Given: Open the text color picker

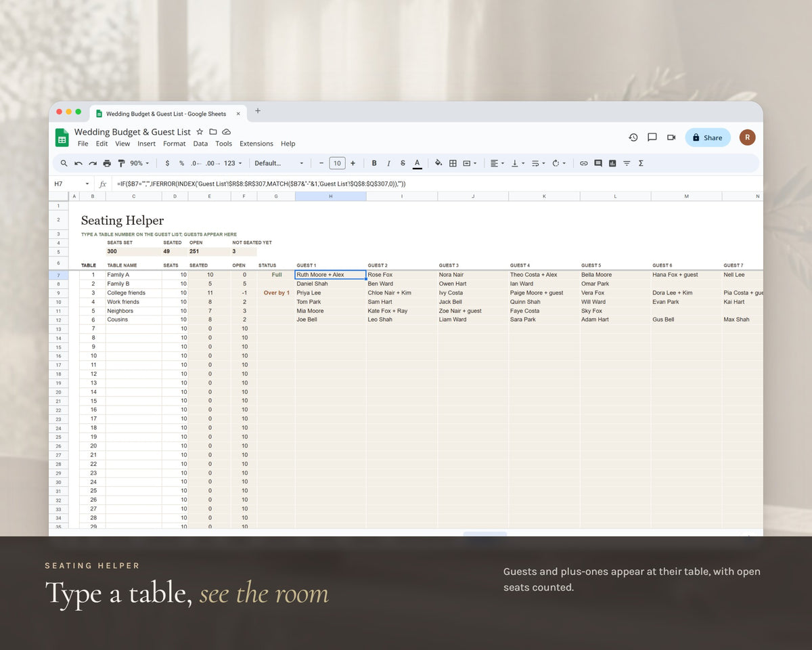Looking at the screenshot, I should pos(418,163).
